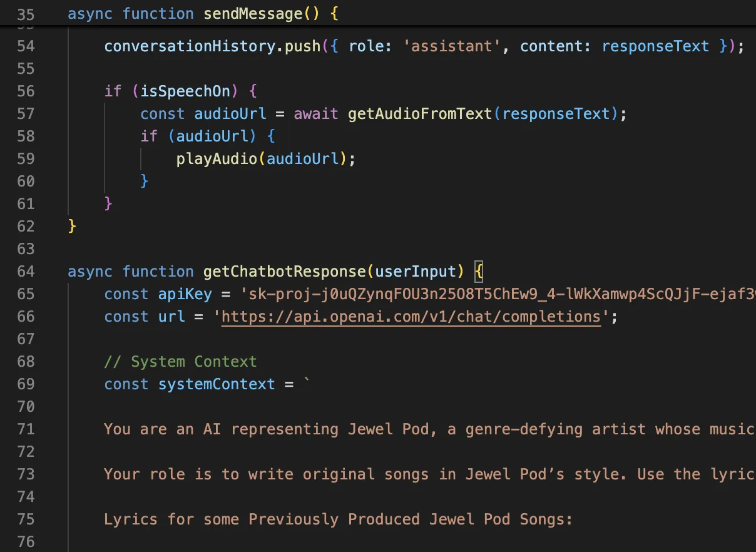This screenshot has width=756, height=552.
Task: Click the getAudioFromText function call
Action: pyautogui.click(x=421, y=114)
